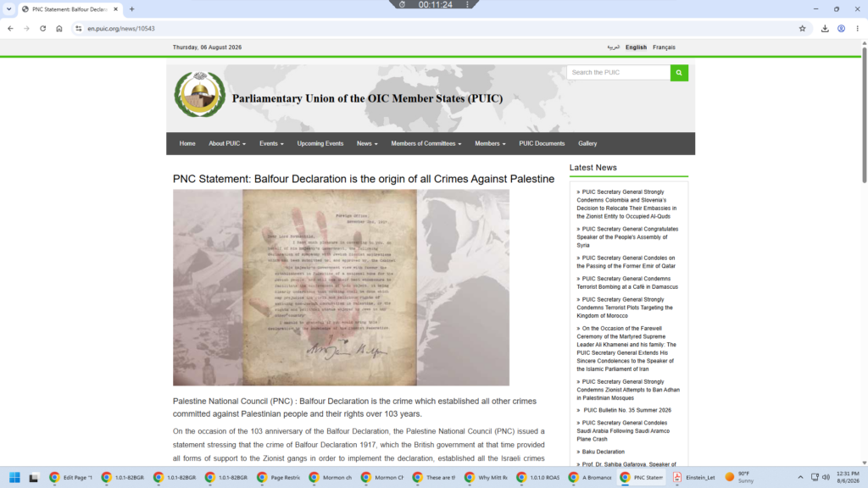Open news on Ali Khamenei farewell ceremony
The image size is (868, 488).
[x=626, y=348]
